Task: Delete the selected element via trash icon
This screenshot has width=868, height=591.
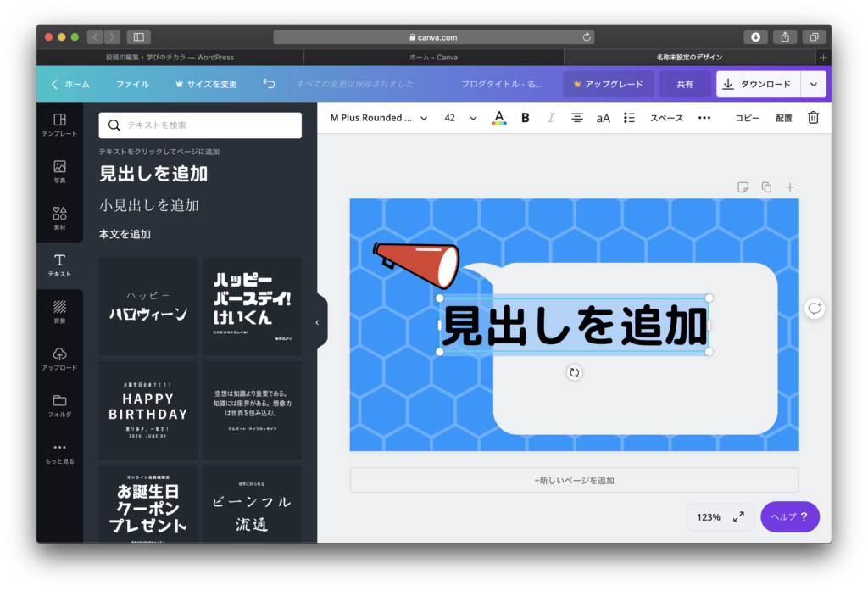Action: 813,117
